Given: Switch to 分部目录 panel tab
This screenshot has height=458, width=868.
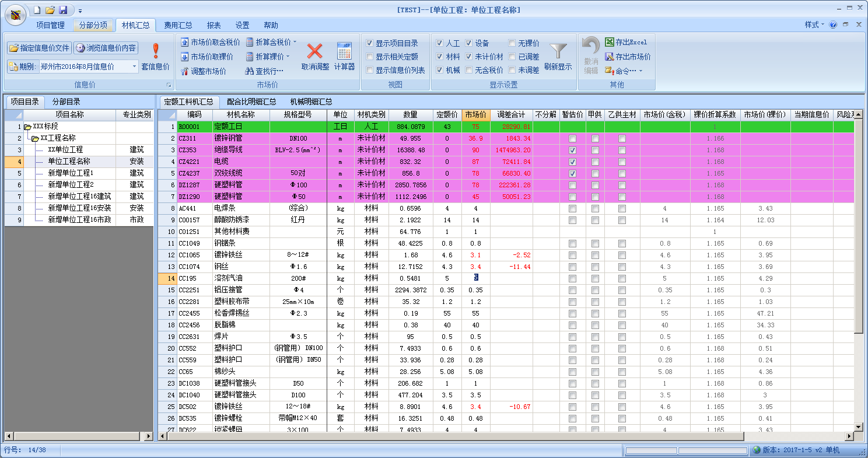Looking at the screenshot, I should pyautogui.click(x=66, y=102).
